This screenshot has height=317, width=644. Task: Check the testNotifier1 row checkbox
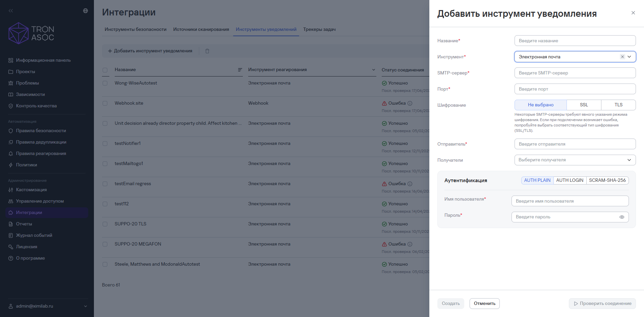coord(105,144)
